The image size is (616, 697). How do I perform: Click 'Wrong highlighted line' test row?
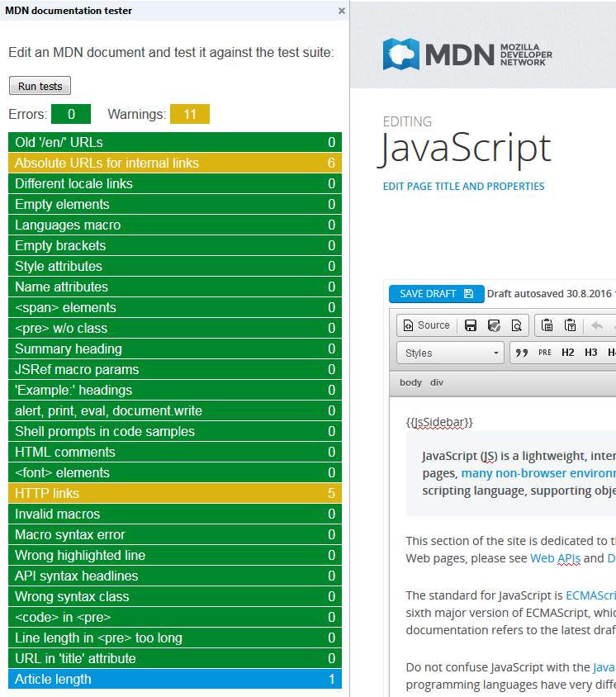pyautogui.click(x=175, y=555)
